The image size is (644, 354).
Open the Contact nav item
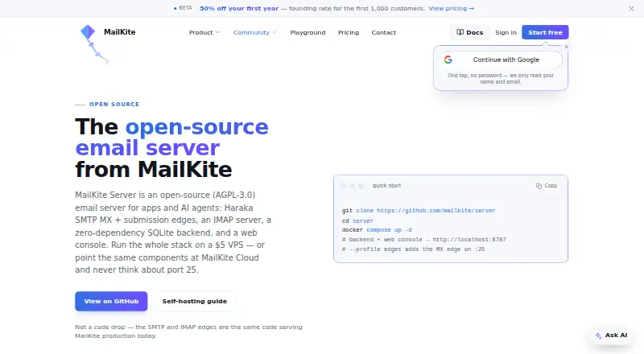click(384, 32)
